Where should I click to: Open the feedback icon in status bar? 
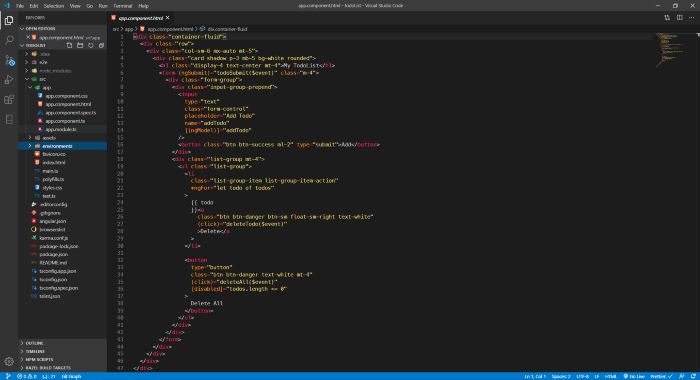pyautogui.click(x=682, y=376)
